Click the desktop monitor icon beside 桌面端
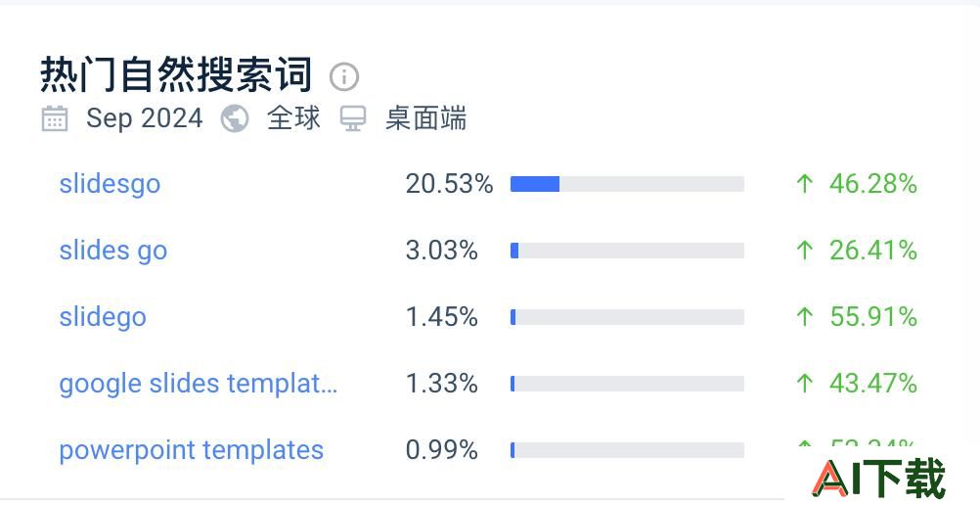 pos(352,118)
